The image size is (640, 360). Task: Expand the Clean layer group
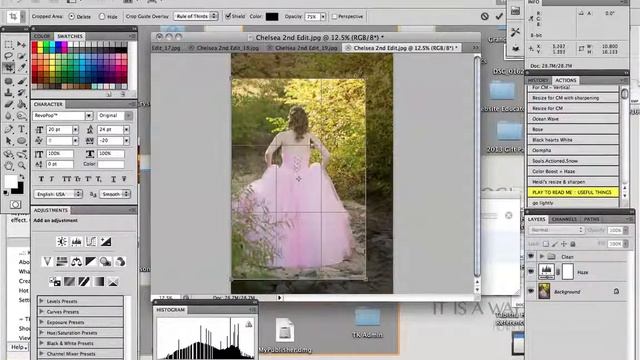542,257
